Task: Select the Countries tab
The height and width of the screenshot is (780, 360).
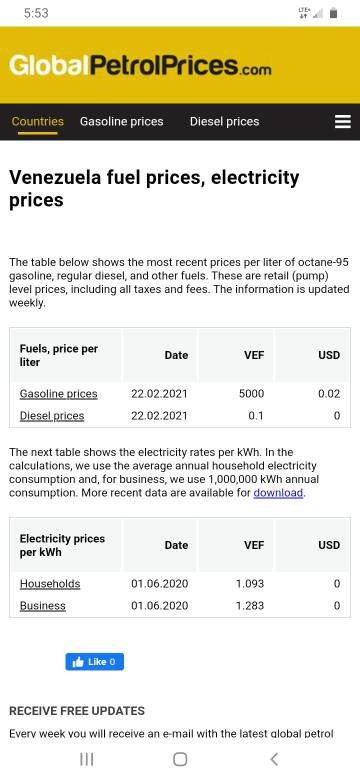Action: click(38, 121)
